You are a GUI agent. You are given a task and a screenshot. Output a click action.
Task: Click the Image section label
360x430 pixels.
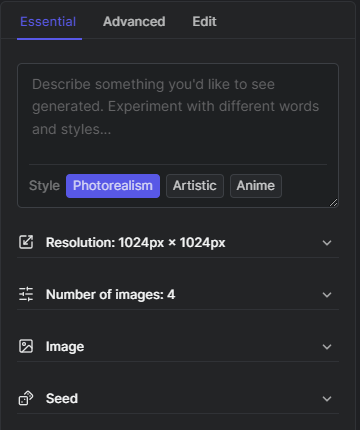65,347
